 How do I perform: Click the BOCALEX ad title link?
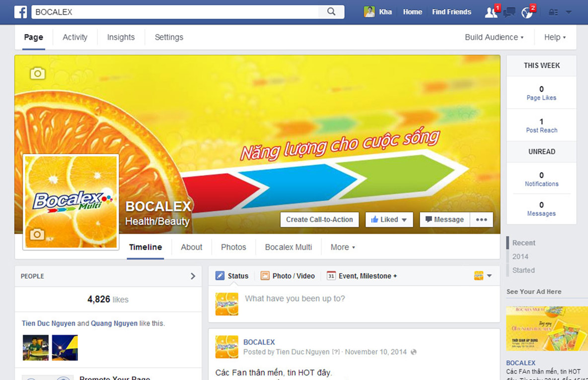(521, 363)
